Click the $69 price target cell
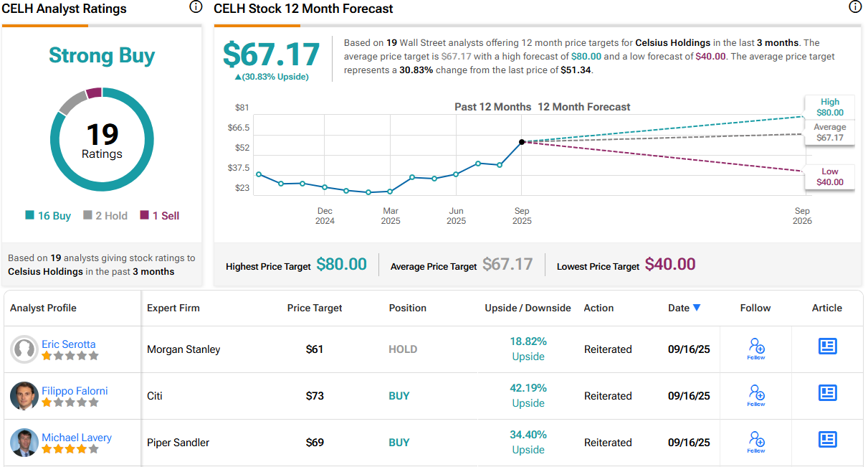868x467 pixels. (315, 443)
